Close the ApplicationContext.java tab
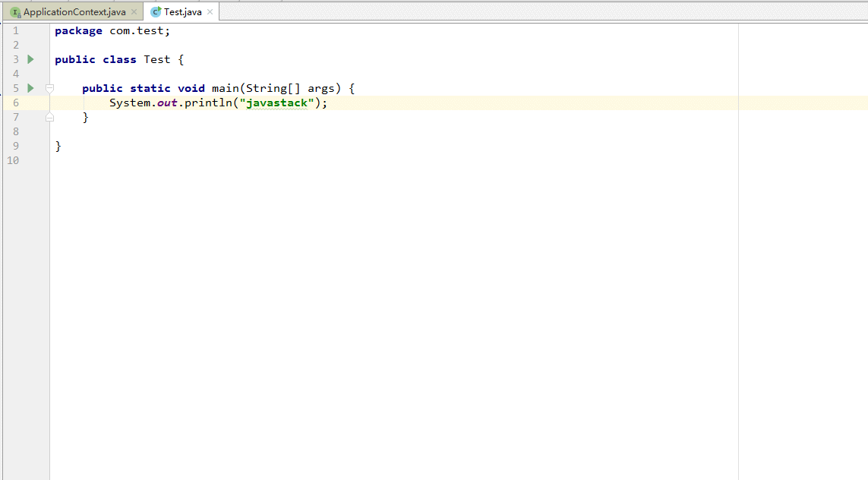Image resolution: width=868 pixels, height=480 pixels. [134, 11]
